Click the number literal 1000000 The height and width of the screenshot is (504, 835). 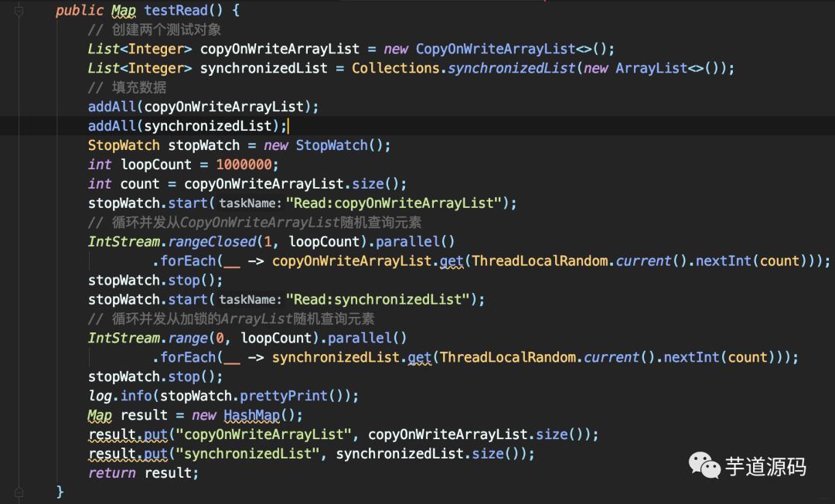(x=244, y=165)
